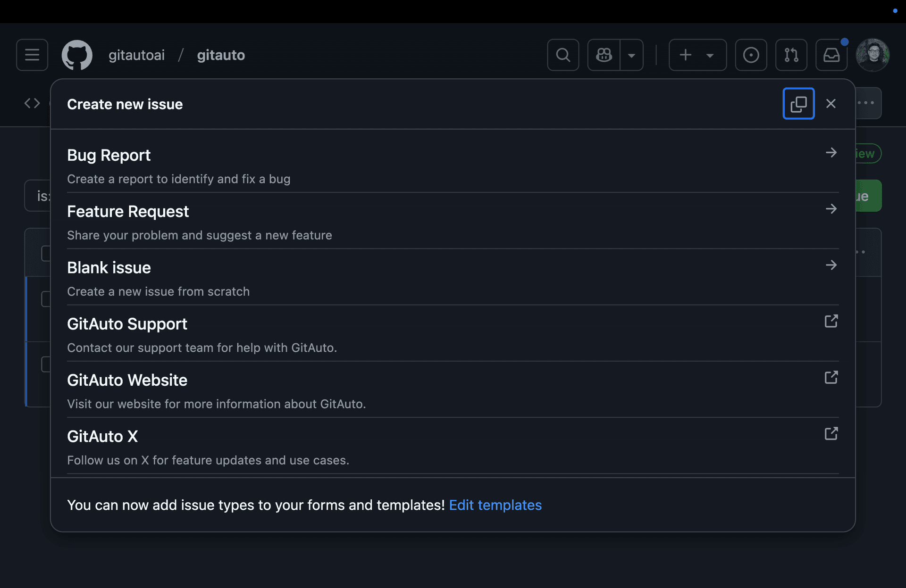Open the Copilot dropdown arrow
Viewport: 906px width, 588px height.
pyautogui.click(x=632, y=55)
